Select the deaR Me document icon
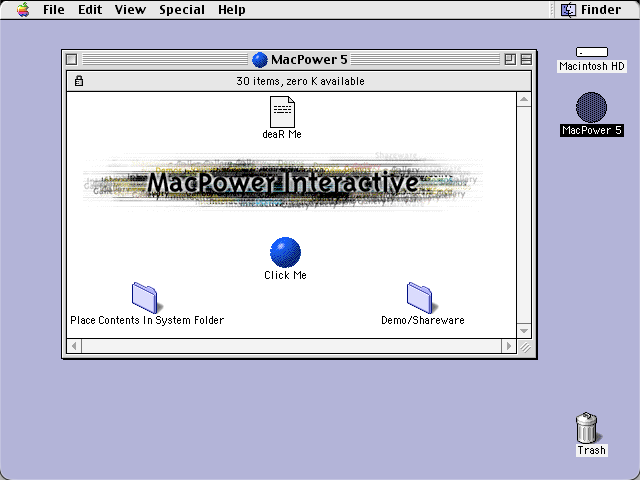 pyautogui.click(x=282, y=112)
